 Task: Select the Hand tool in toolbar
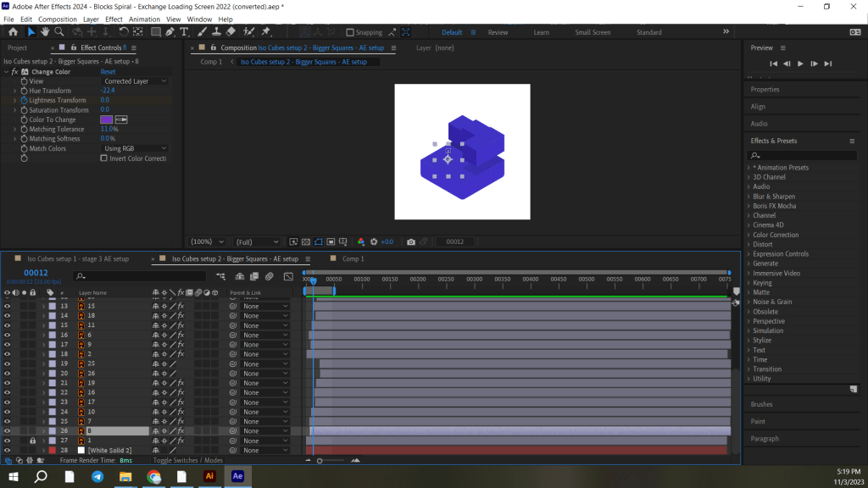(45, 32)
